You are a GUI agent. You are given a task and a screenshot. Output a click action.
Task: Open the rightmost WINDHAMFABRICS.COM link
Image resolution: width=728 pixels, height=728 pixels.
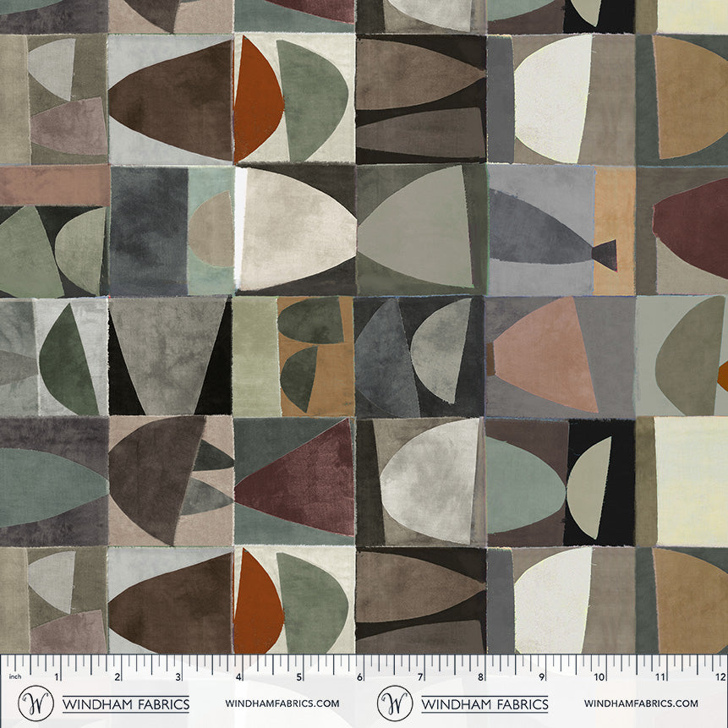click(643, 701)
